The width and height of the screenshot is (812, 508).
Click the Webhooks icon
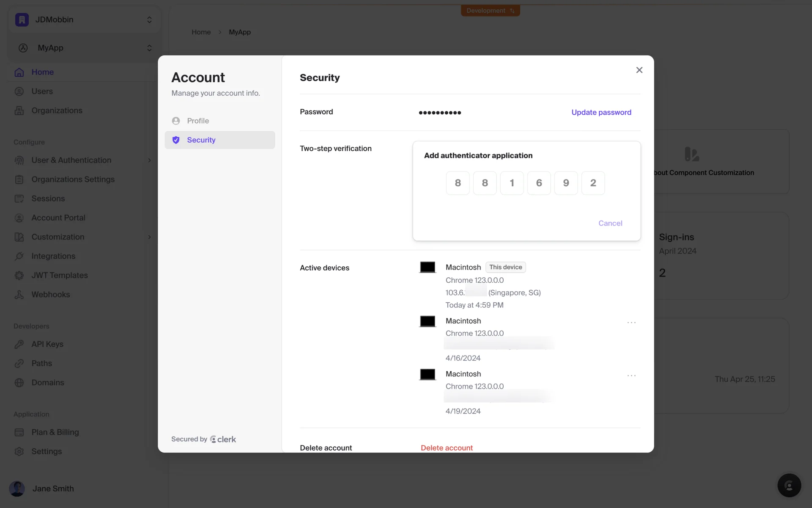pos(19,295)
